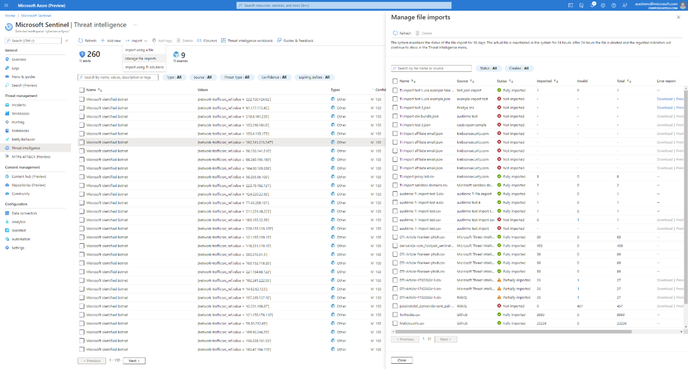Tick checkbox for TI import stix bundle.json

pyautogui.click(x=395, y=116)
